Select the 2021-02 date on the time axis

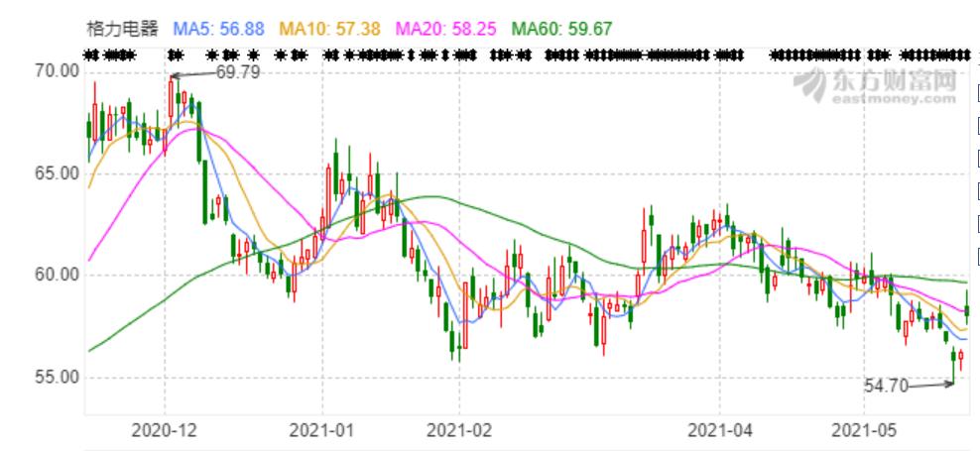coord(459,430)
